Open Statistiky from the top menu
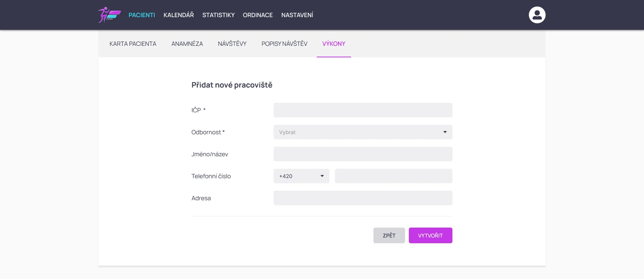Viewport: 644px width, 279px height. [x=218, y=15]
